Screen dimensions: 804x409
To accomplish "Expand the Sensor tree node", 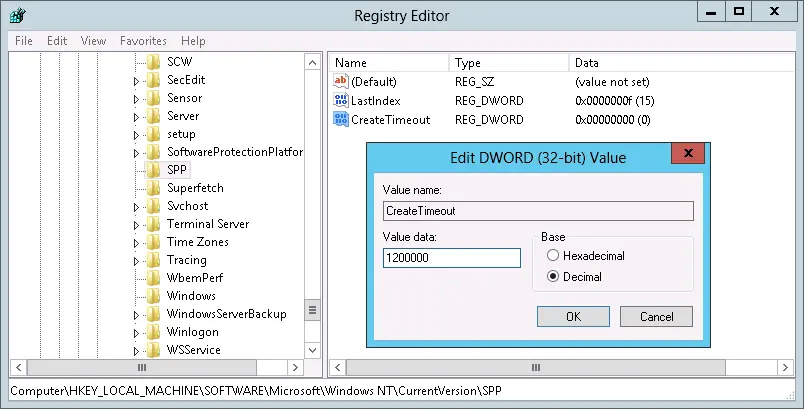I will pos(136,99).
